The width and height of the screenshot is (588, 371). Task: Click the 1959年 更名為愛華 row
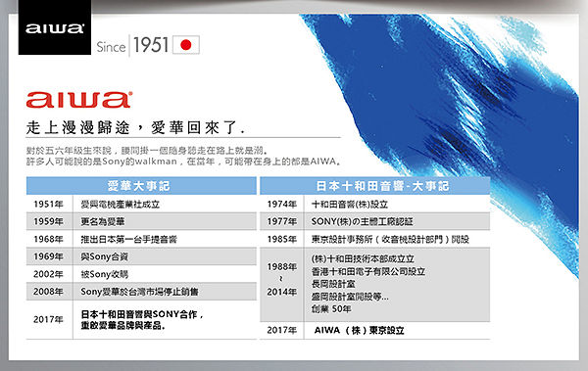click(x=141, y=221)
